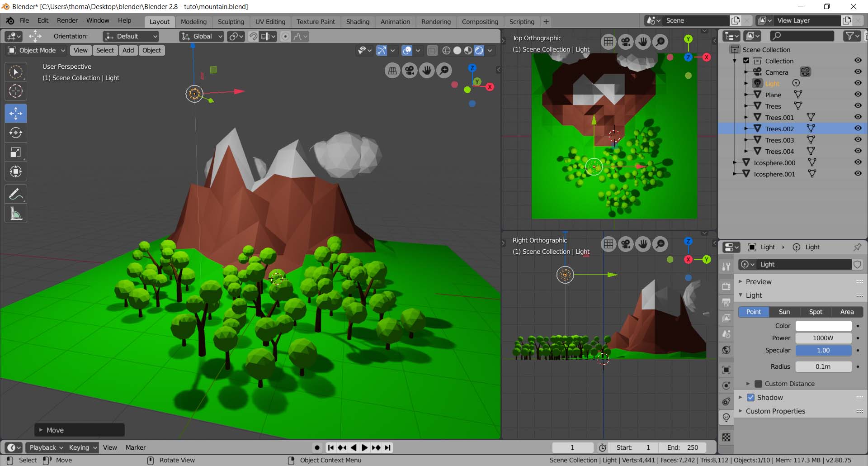Open the Render menu

point(67,20)
